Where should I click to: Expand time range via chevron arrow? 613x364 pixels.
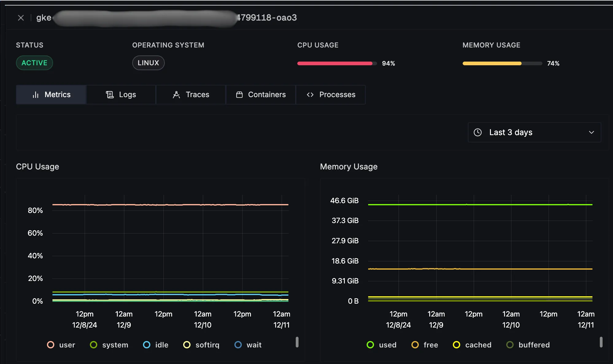pos(592,132)
